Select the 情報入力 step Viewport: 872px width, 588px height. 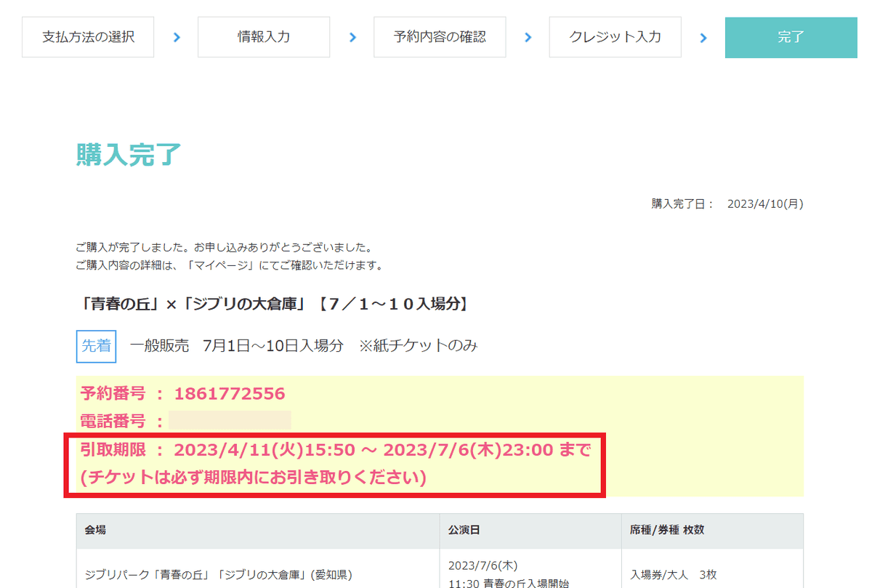click(x=263, y=37)
